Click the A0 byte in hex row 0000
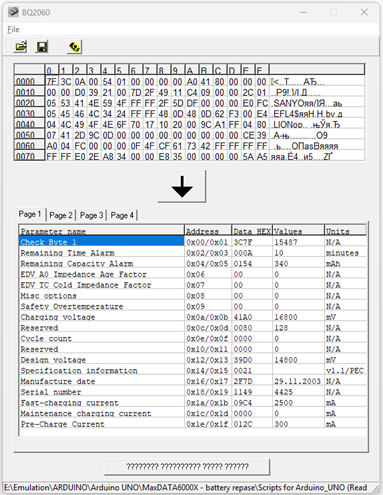 coord(192,81)
